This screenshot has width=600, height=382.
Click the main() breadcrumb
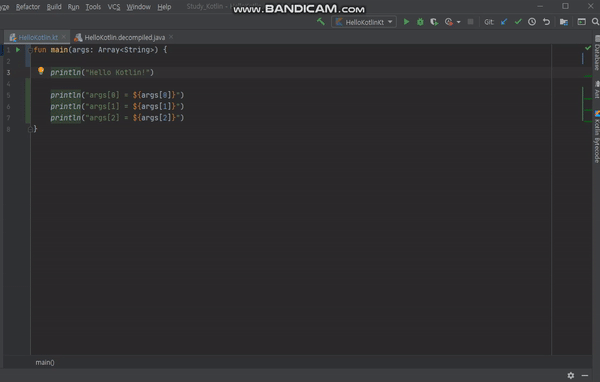[45, 362]
